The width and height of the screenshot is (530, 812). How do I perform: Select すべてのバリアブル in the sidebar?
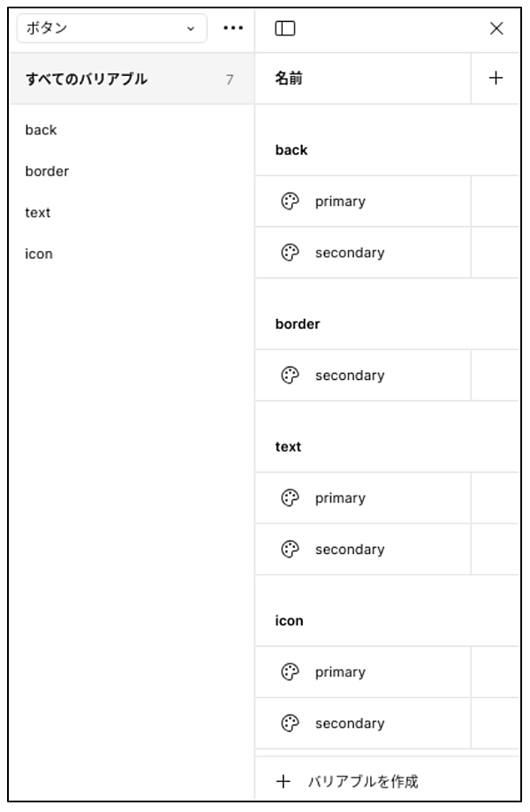point(87,80)
